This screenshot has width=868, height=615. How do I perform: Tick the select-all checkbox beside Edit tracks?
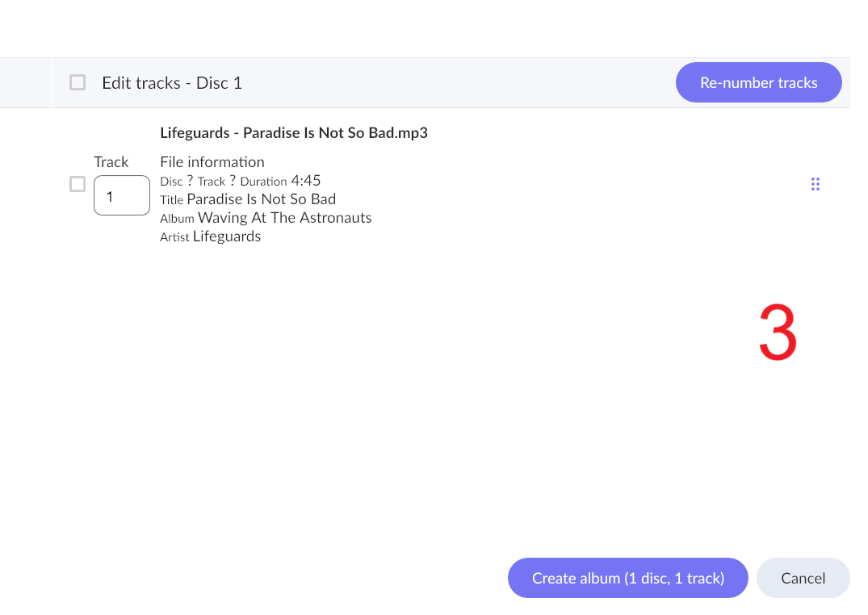point(78,82)
